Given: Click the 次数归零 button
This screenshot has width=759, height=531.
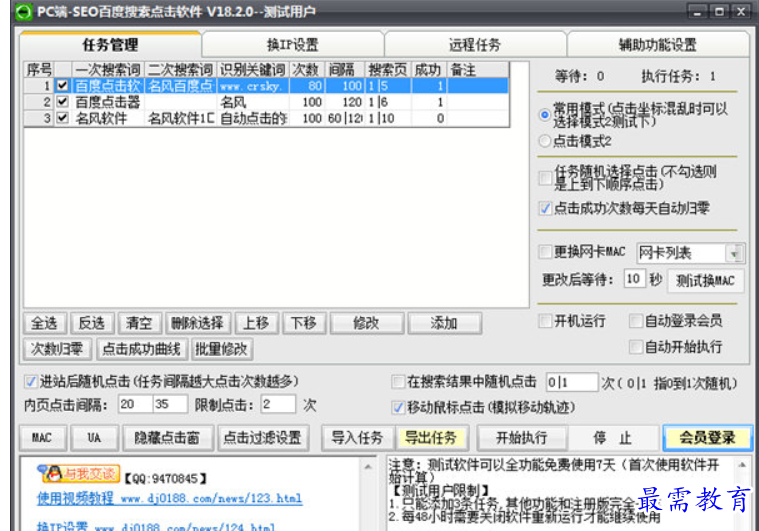Looking at the screenshot, I should [x=57, y=349].
